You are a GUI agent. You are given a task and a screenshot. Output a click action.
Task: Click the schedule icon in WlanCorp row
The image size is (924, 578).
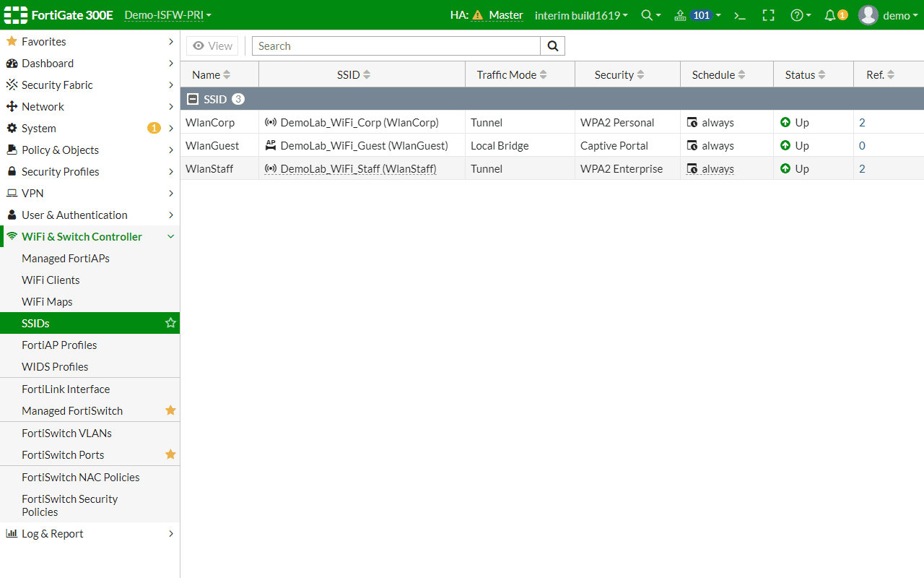[x=692, y=123]
